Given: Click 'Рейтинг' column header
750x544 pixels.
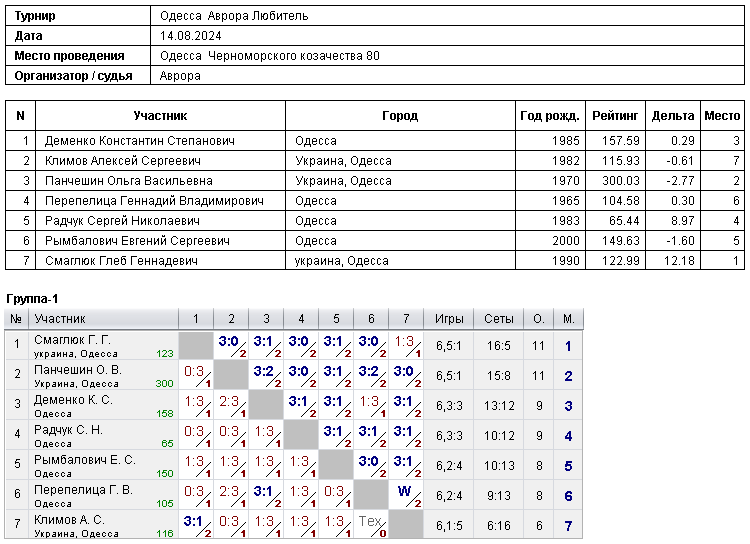Looking at the screenshot, I should point(615,115).
